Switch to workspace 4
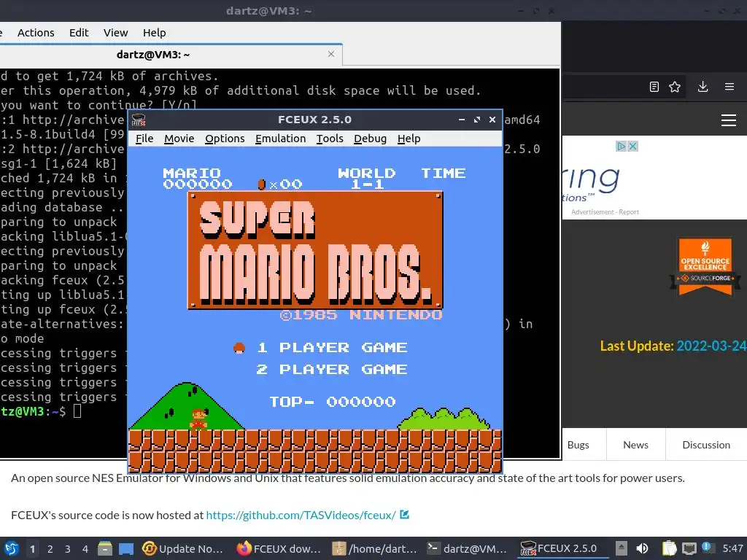The height and width of the screenshot is (560, 747). pos(85,549)
